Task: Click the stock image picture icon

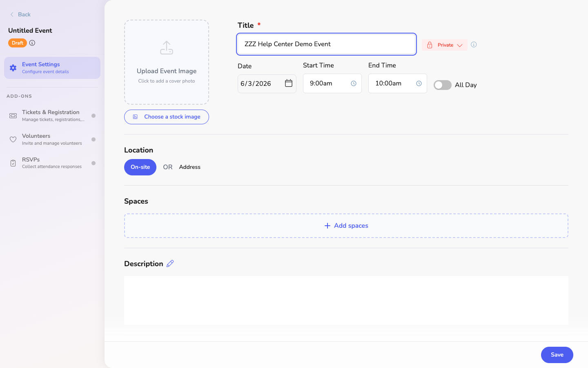Action: tap(135, 117)
